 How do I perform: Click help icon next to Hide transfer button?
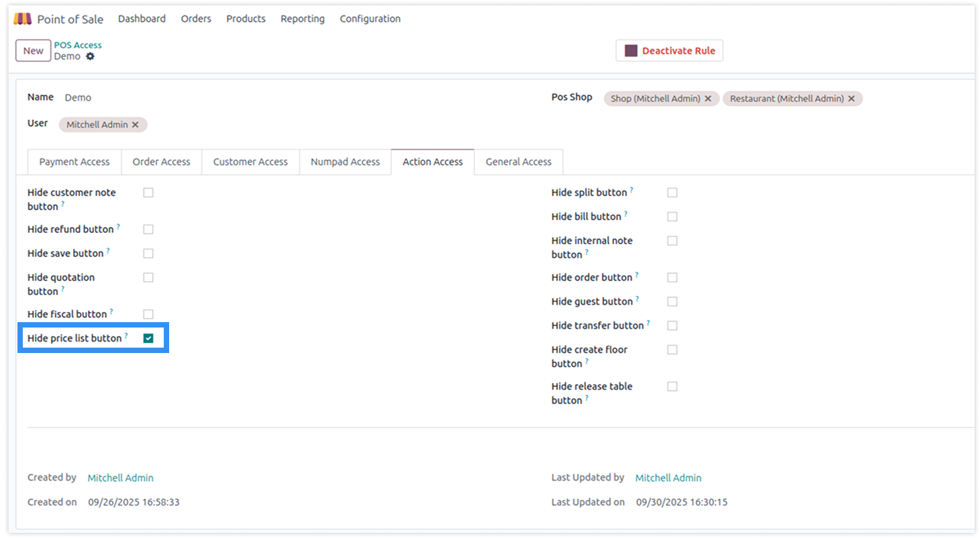(x=648, y=323)
